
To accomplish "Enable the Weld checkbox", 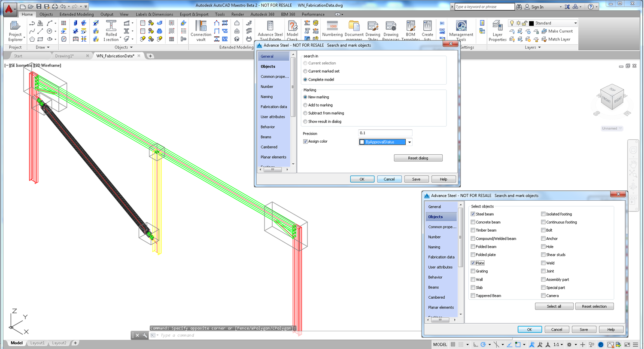I will tap(543, 263).
